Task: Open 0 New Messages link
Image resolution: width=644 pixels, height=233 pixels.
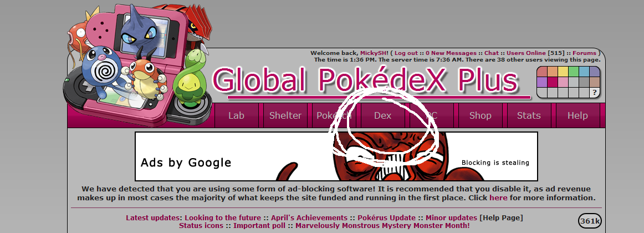Action: pyautogui.click(x=451, y=53)
